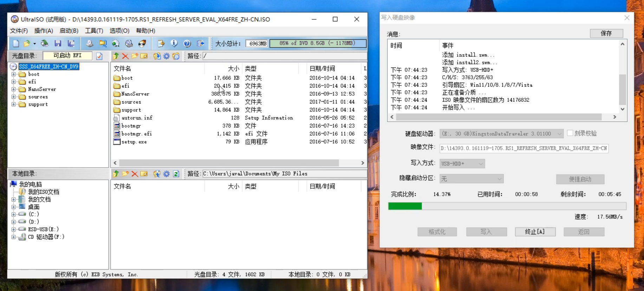Viewport: 644px width, 291px height.
Task: Click the Make CD/DVD image icon
Action: pos(90,43)
